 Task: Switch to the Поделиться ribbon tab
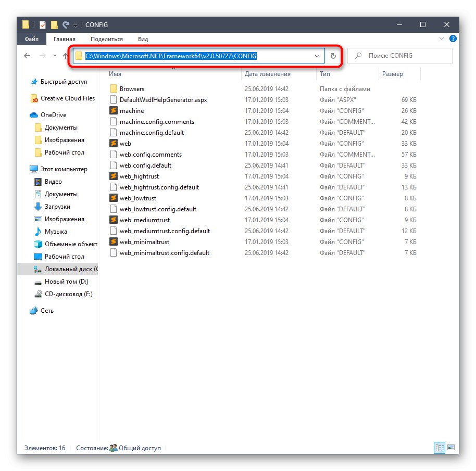(107, 39)
